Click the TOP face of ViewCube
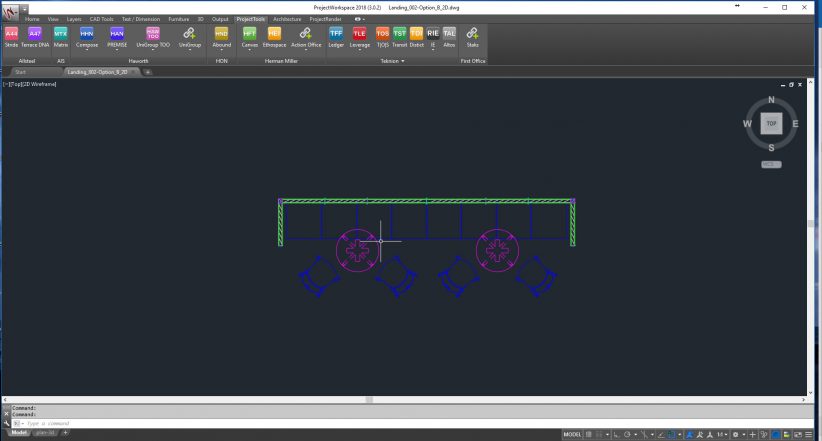 (771, 123)
